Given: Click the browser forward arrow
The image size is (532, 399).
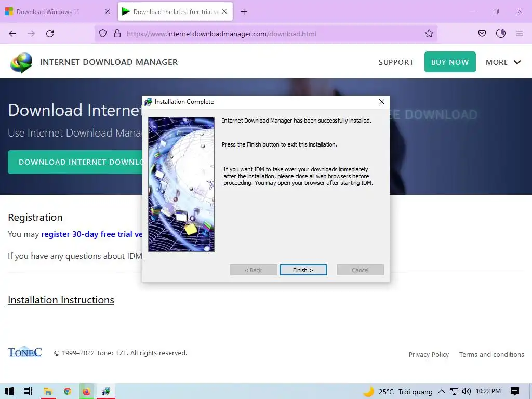Looking at the screenshot, I should pyautogui.click(x=31, y=34).
